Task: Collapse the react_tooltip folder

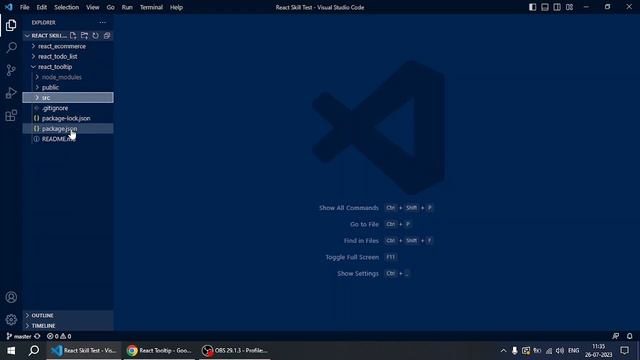Action: pyautogui.click(x=68, y=67)
